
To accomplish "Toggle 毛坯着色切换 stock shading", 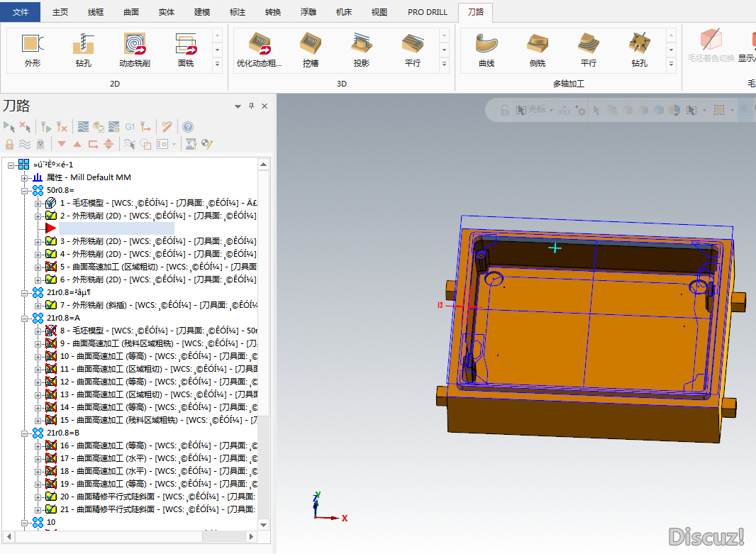I will [x=711, y=46].
